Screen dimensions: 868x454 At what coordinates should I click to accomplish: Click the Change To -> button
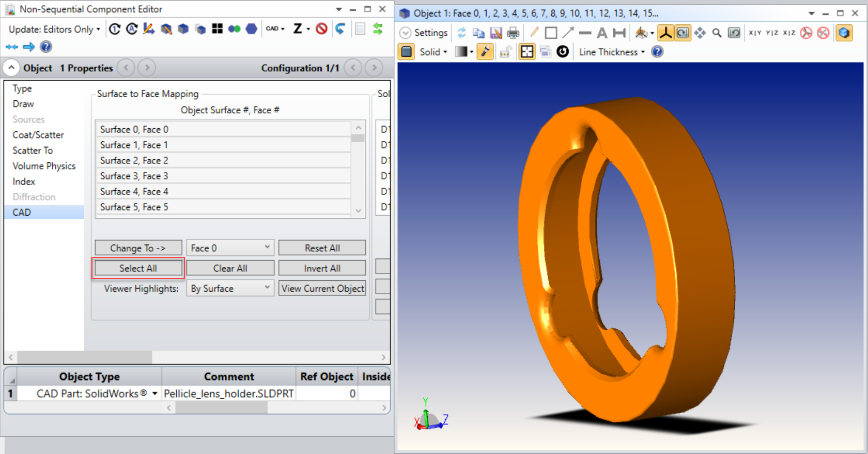[138, 248]
